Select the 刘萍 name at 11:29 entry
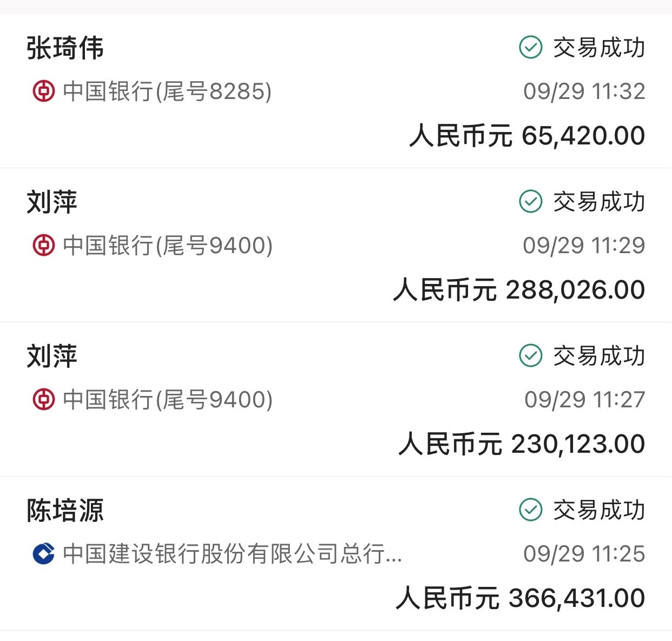Image resolution: width=672 pixels, height=641 pixels. [52, 202]
